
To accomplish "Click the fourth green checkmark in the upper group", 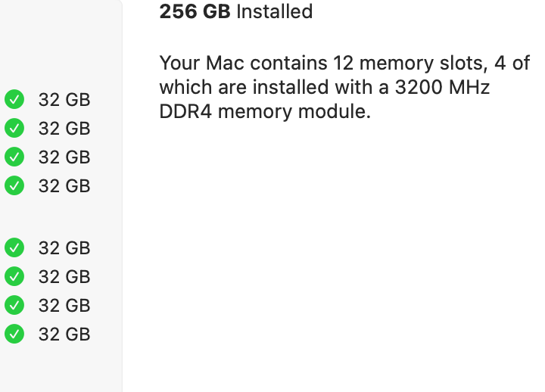I will (14, 185).
